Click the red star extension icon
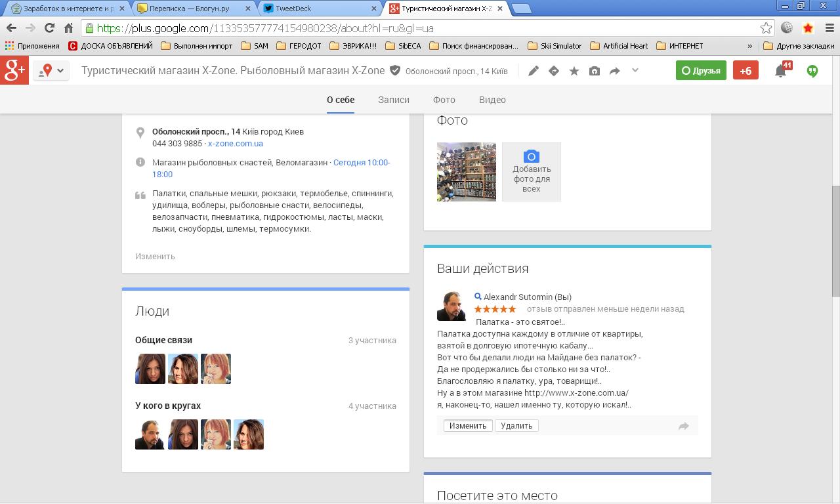This screenshot has width=840, height=504. 808,28
